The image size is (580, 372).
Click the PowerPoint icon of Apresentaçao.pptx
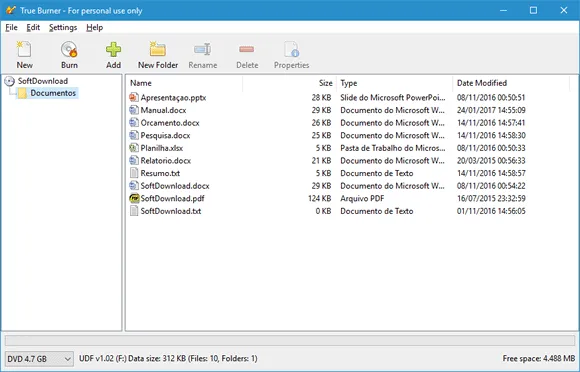click(134, 98)
